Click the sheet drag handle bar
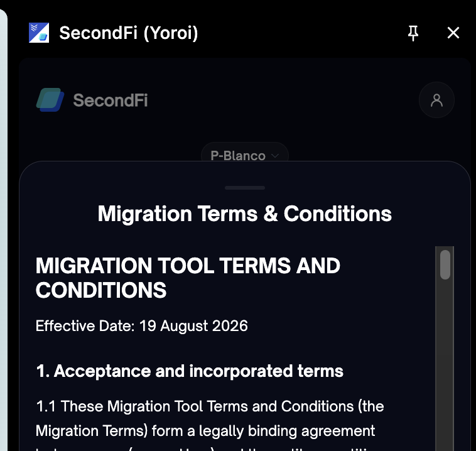This screenshot has height=451, width=476. click(x=245, y=188)
